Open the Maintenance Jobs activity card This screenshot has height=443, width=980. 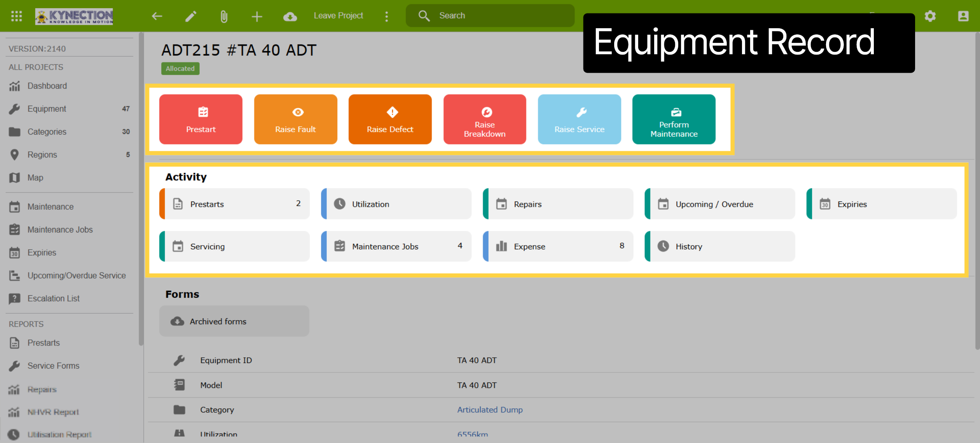(396, 246)
